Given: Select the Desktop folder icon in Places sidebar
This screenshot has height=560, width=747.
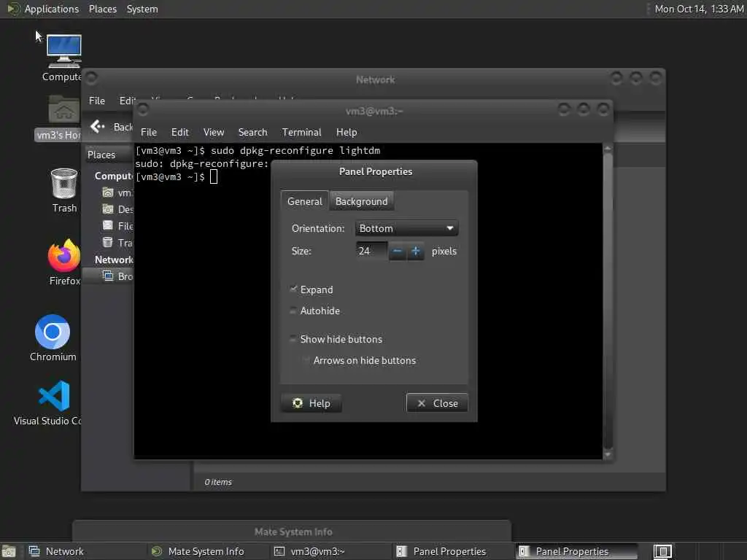Looking at the screenshot, I should [x=108, y=209].
